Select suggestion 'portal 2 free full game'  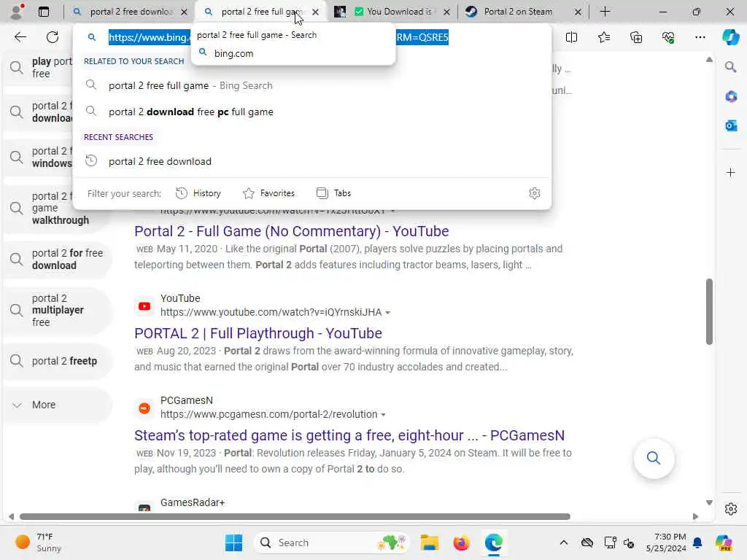click(312, 86)
